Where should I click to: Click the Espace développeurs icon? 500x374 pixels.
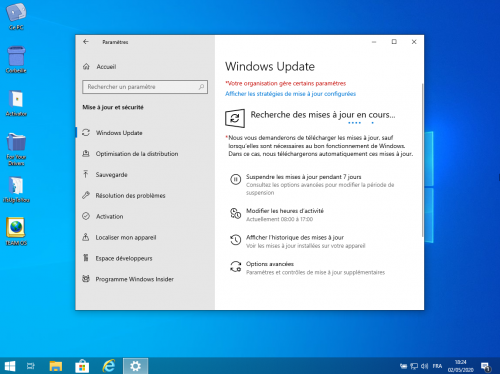pyautogui.click(x=86, y=258)
